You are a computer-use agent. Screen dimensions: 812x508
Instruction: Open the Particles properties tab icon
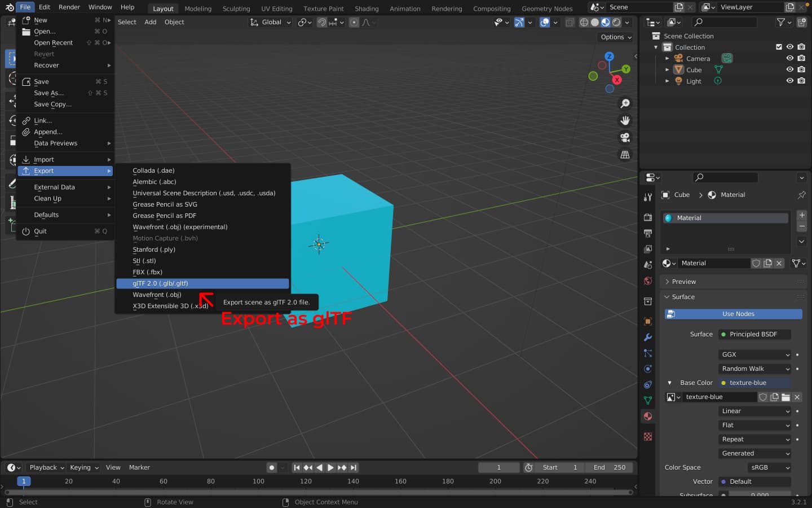pyautogui.click(x=648, y=353)
